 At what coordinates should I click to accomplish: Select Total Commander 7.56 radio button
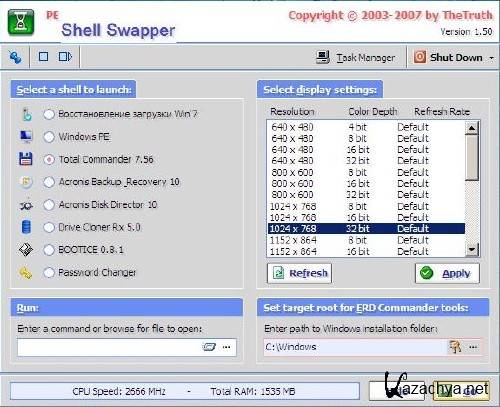(x=49, y=160)
